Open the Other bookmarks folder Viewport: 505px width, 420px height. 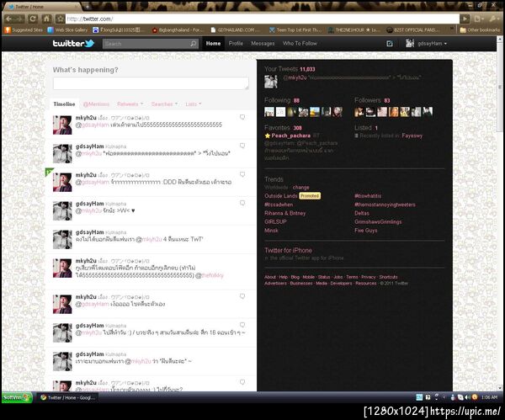480,30
